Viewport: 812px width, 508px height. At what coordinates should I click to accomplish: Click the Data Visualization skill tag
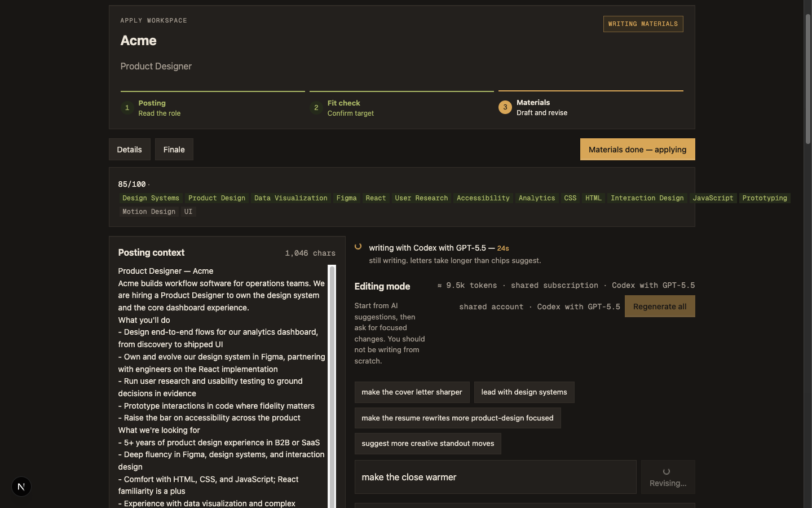[x=291, y=198]
